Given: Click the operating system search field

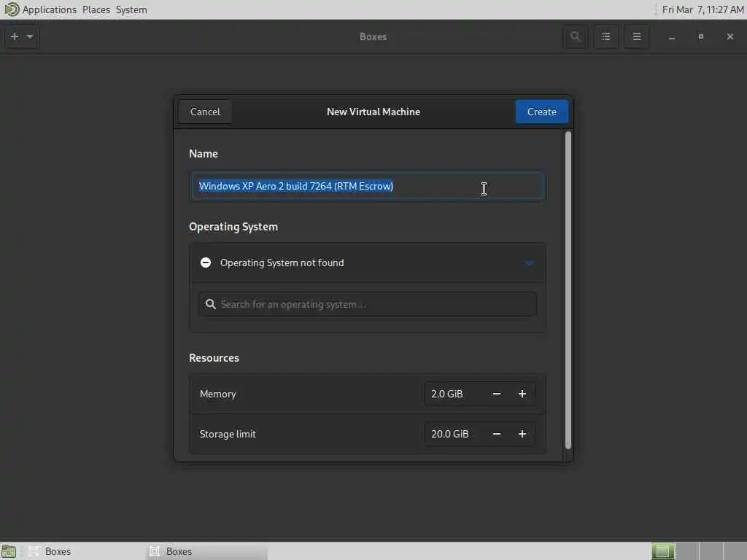Looking at the screenshot, I should pyautogui.click(x=368, y=304).
